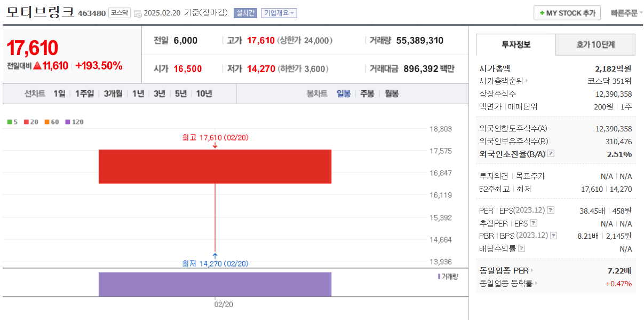Image resolution: width=644 pixels, height=320 pixels.
Task: Click the 동일업종 PER value 7.22배
Action: [619, 270]
